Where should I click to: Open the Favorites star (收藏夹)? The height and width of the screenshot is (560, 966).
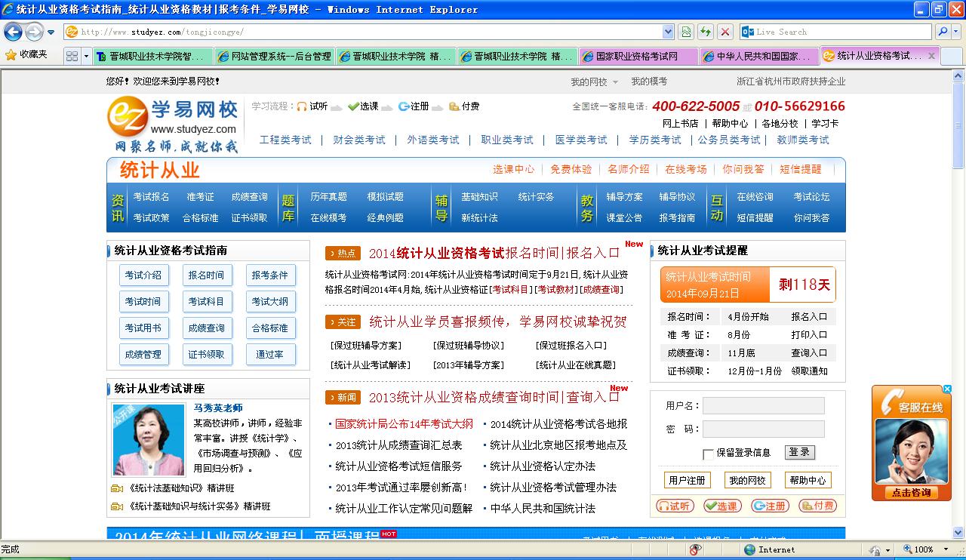pos(26,55)
